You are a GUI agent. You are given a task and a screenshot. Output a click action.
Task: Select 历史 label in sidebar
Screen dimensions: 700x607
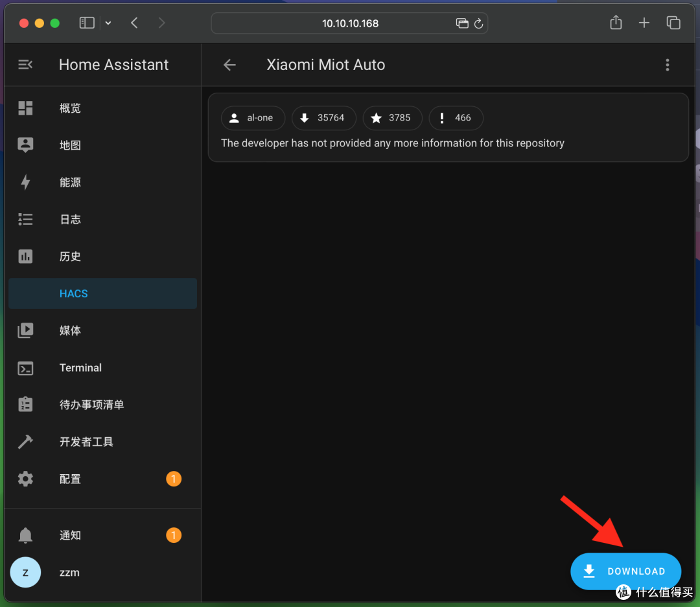[70, 256]
